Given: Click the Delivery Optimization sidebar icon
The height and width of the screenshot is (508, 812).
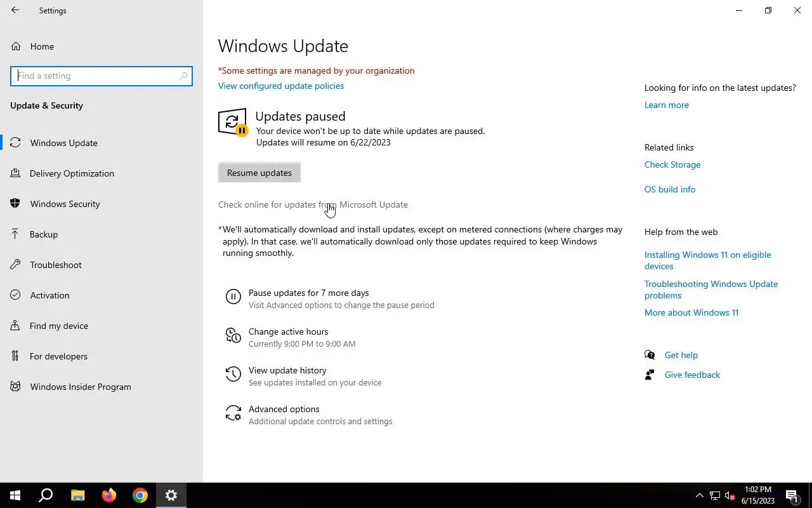Looking at the screenshot, I should 16,173.
